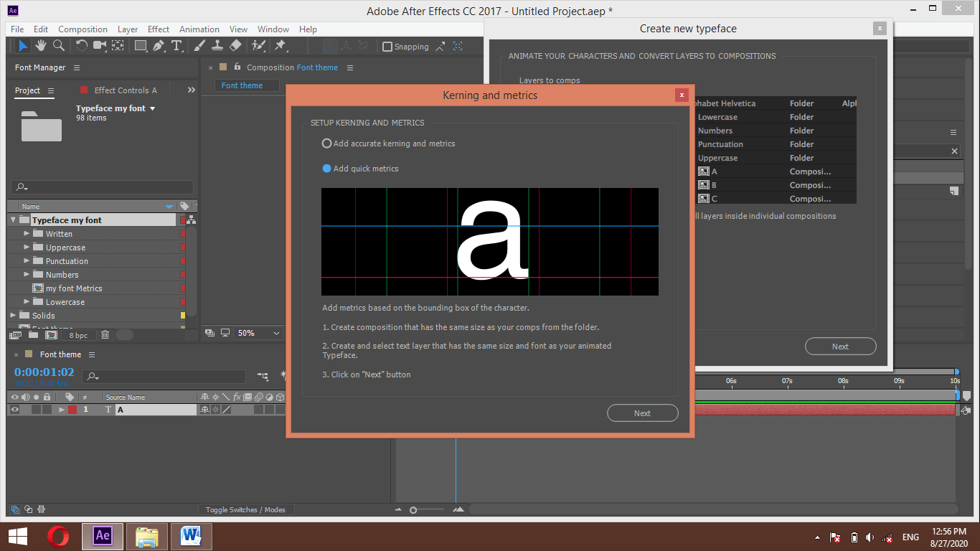Screen dimensions: 980x551
Task: Expand the Uppercase folder
Action: (x=27, y=248)
